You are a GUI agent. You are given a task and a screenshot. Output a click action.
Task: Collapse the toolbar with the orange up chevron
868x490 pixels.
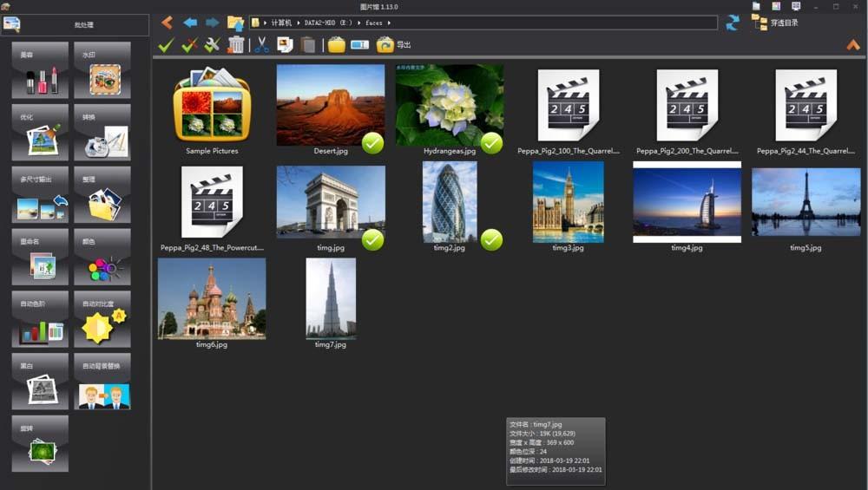[x=852, y=45]
